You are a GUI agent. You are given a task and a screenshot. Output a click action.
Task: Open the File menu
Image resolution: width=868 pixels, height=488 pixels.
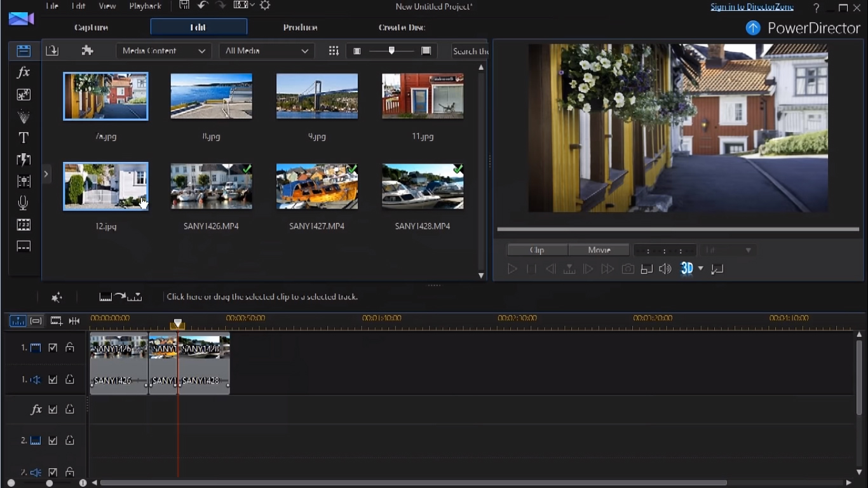tap(52, 6)
